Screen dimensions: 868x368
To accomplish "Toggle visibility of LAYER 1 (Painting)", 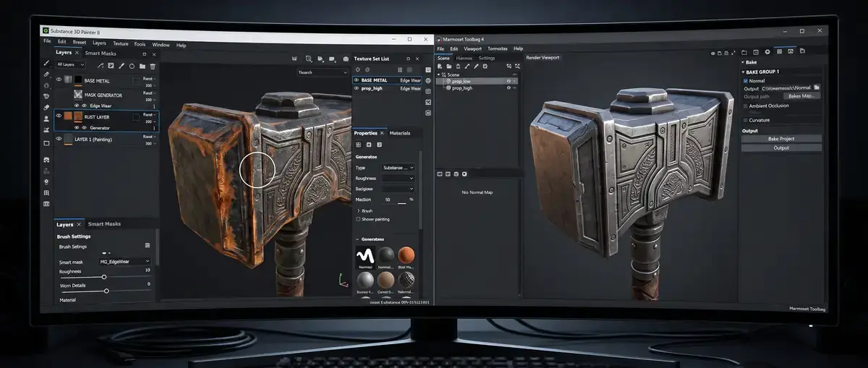I will point(59,139).
